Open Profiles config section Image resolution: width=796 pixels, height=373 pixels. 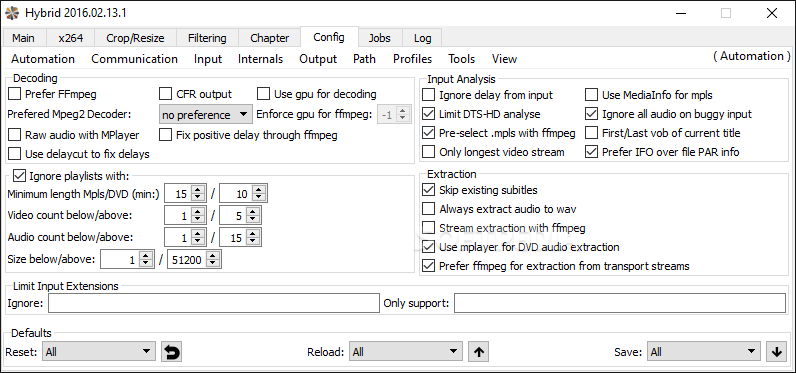coord(412,59)
